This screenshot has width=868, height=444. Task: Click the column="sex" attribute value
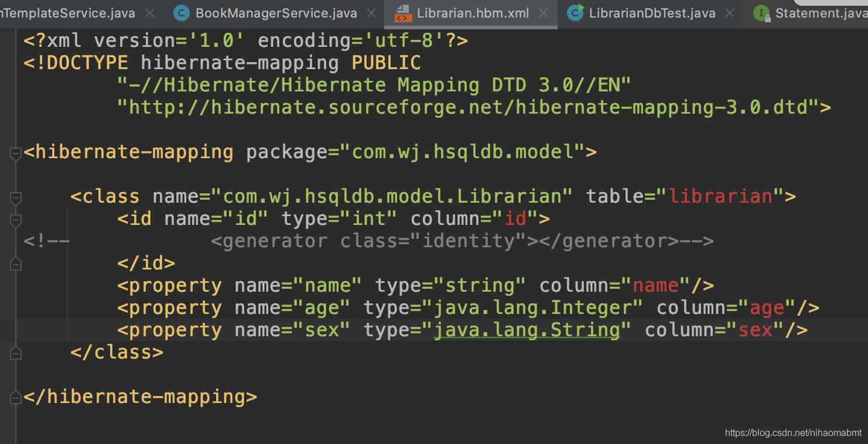755,330
